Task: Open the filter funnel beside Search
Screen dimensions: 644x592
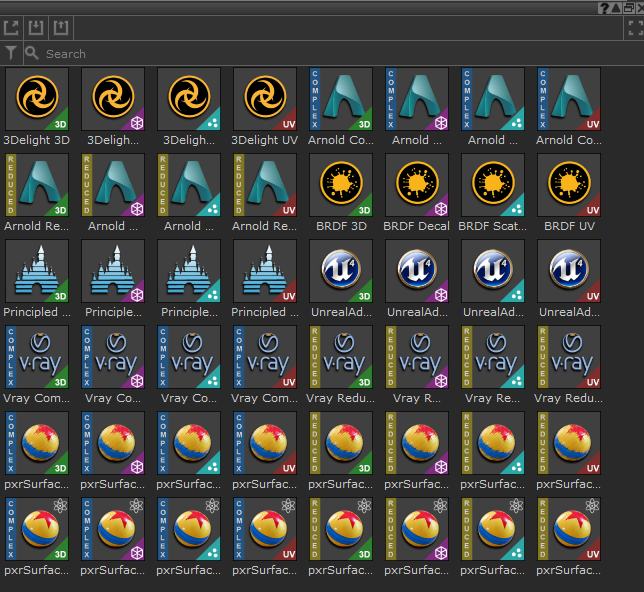Action: click(x=11, y=53)
